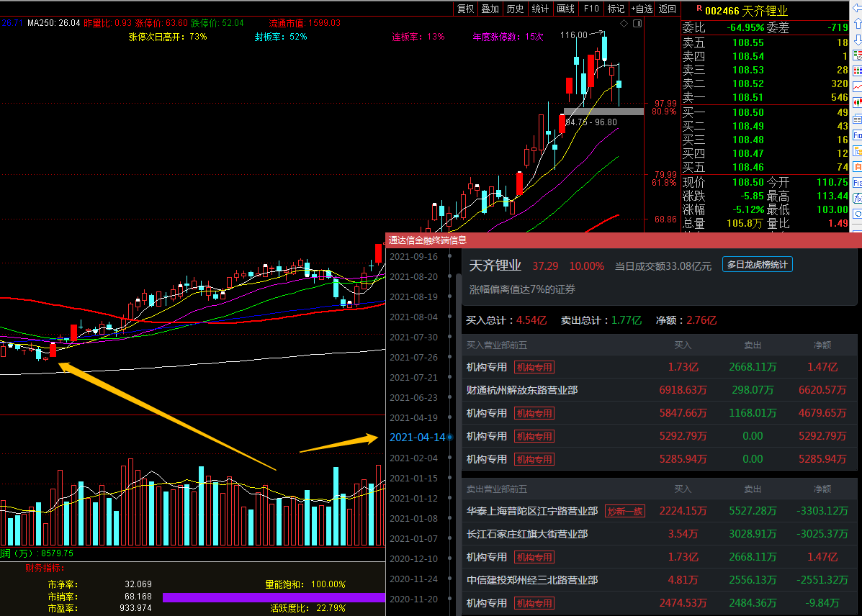
Task: Open 多日龙虎榜统计 statistics
Action: pyautogui.click(x=758, y=265)
